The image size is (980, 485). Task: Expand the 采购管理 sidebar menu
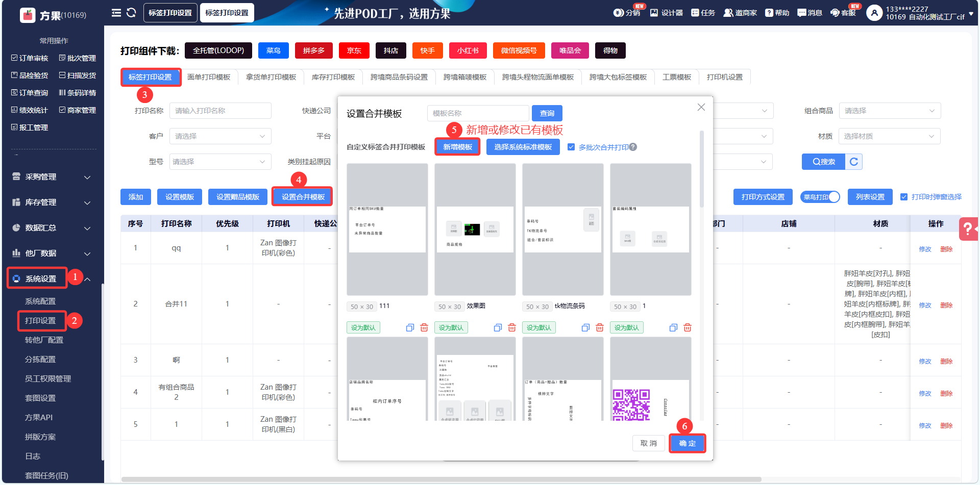(x=51, y=177)
